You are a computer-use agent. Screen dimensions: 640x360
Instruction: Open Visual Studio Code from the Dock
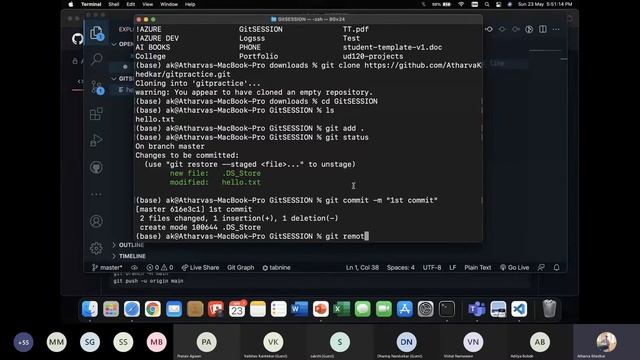(519, 309)
